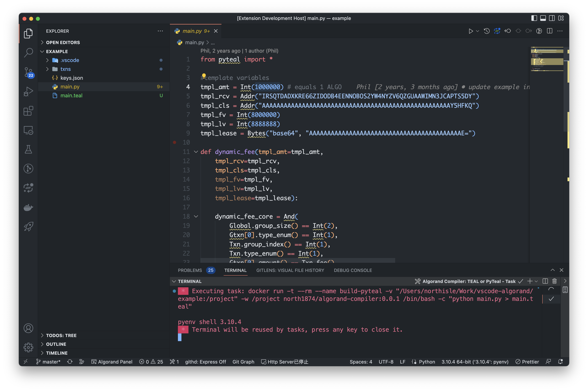588x391 pixels.
Task: Open main.teal file in explorer
Action: 71,95
